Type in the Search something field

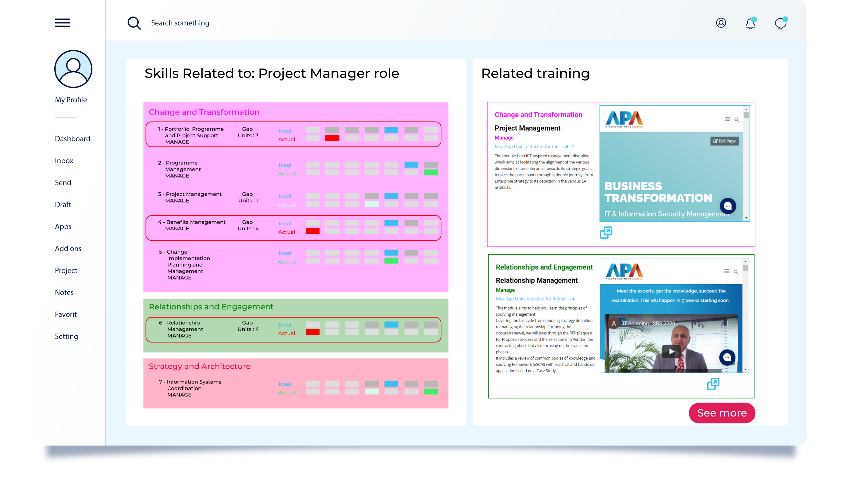click(180, 23)
